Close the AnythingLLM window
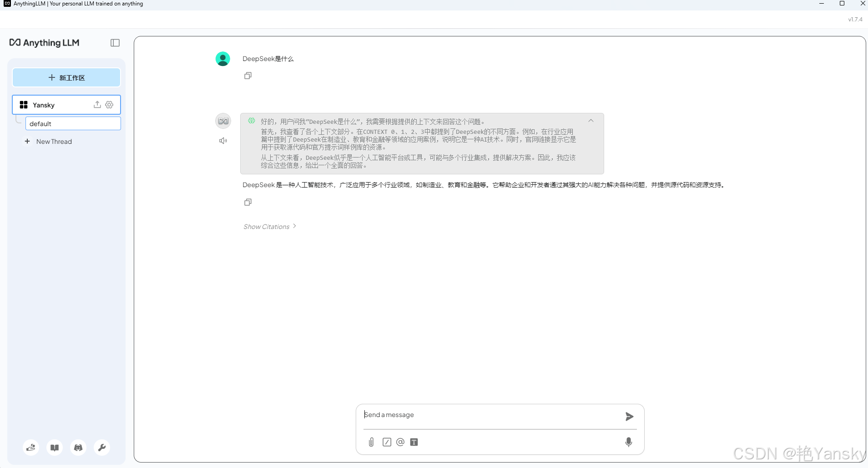Image resolution: width=868 pixels, height=468 pixels. tap(863, 4)
